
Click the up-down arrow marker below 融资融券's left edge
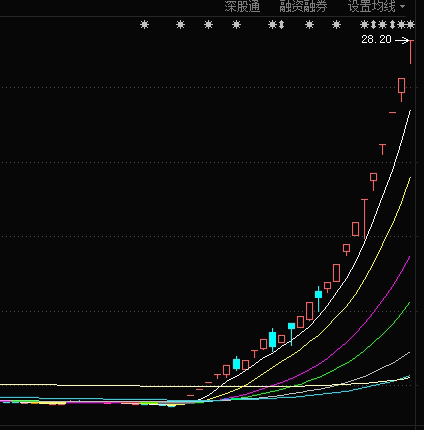pos(282,25)
